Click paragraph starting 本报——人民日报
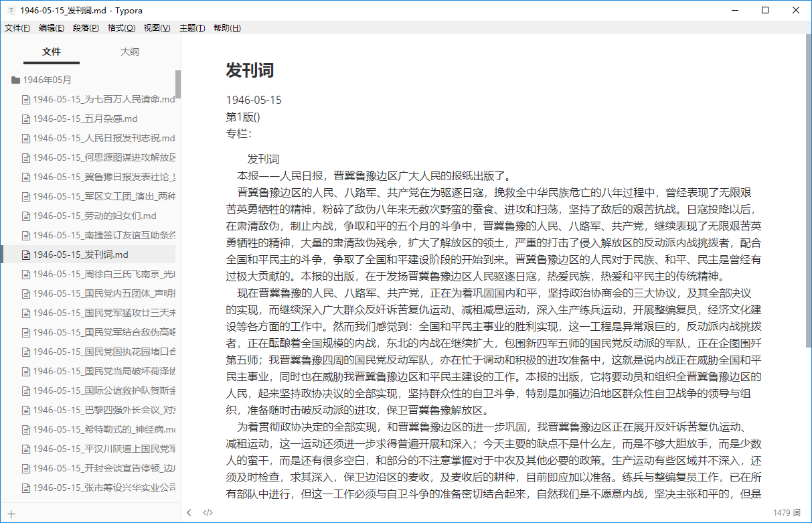The width and height of the screenshot is (812, 523). 375,176
